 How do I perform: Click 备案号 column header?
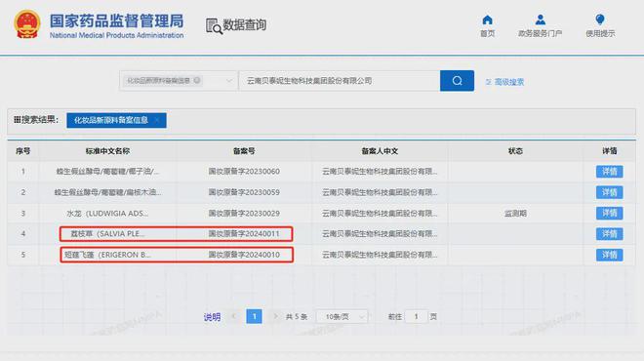click(244, 151)
